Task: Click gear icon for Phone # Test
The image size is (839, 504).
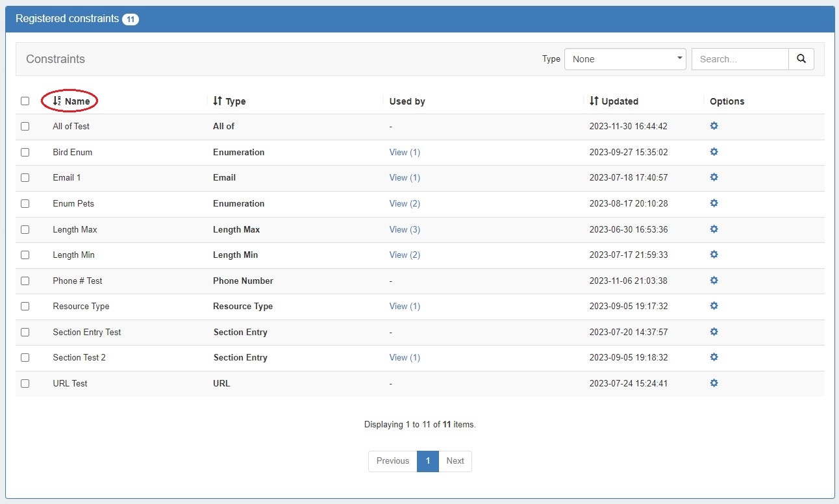Action: (x=714, y=281)
